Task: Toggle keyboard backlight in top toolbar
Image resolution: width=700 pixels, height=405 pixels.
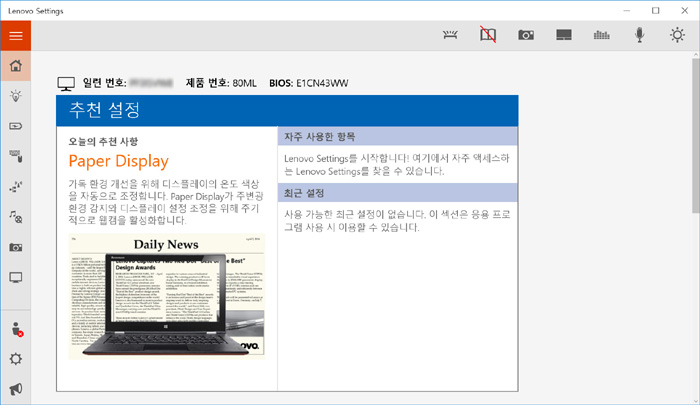Action: (x=450, y=35)
